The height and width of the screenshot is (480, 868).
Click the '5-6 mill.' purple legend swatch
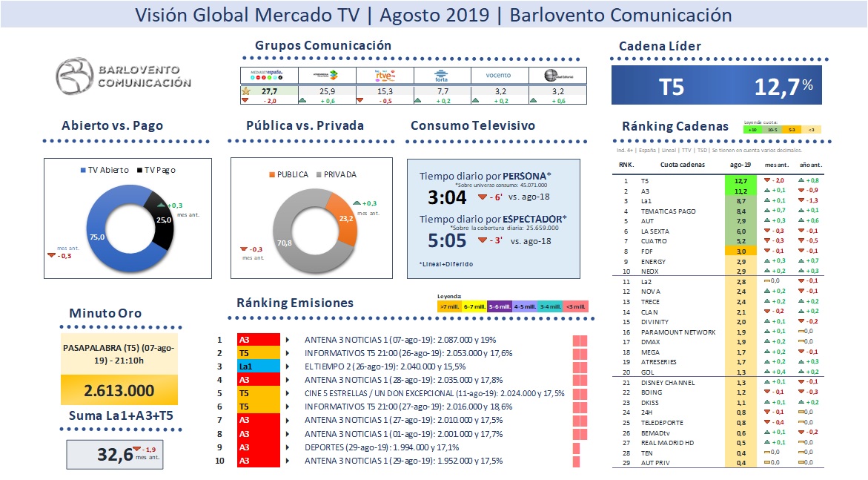pyautogui.click(x=500, y=306)
